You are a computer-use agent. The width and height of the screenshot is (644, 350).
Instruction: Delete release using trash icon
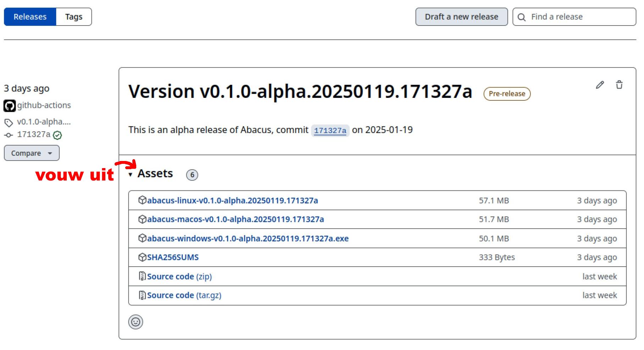point(619,85)
